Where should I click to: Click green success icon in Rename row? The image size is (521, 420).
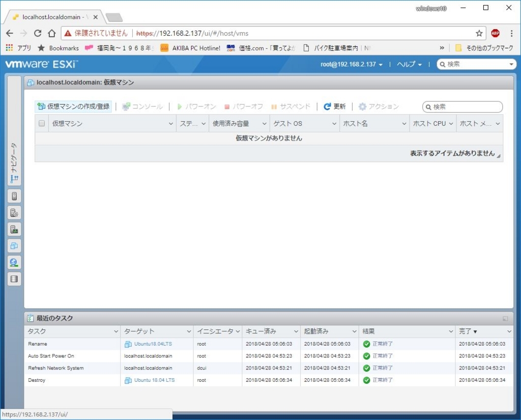(x=366, y=344)
